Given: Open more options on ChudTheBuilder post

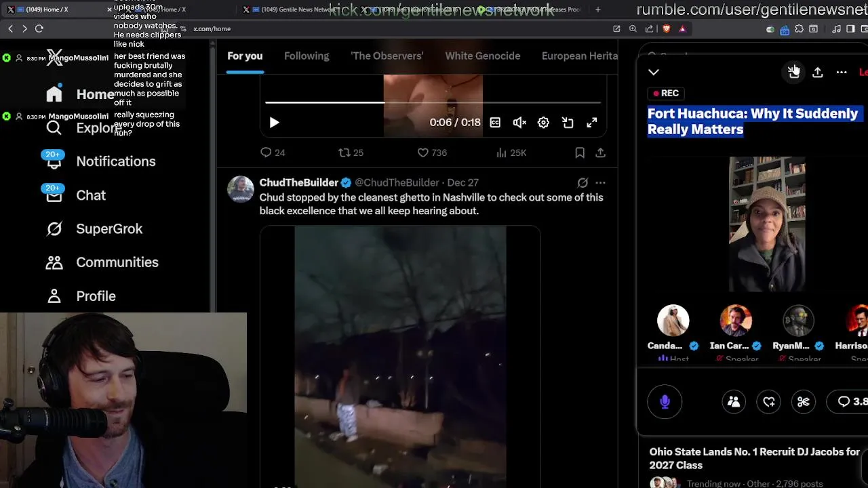Looking at the screenshot, I should (600, 183).
